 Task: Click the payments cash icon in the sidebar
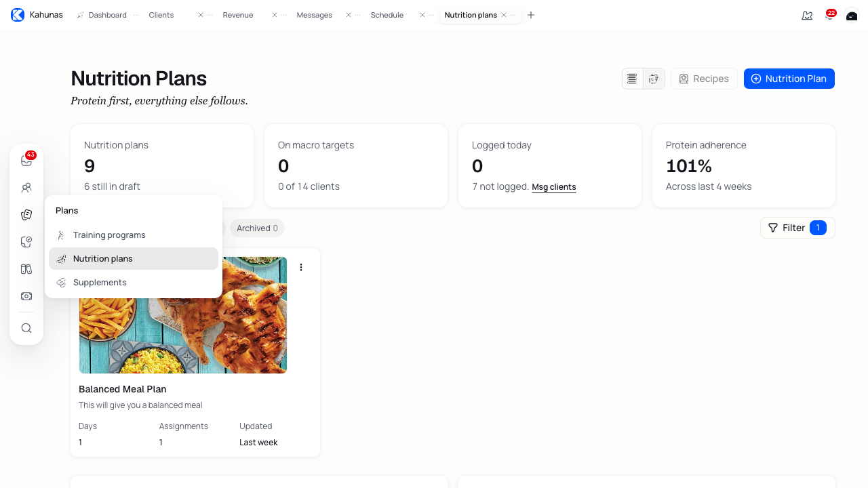26,296
